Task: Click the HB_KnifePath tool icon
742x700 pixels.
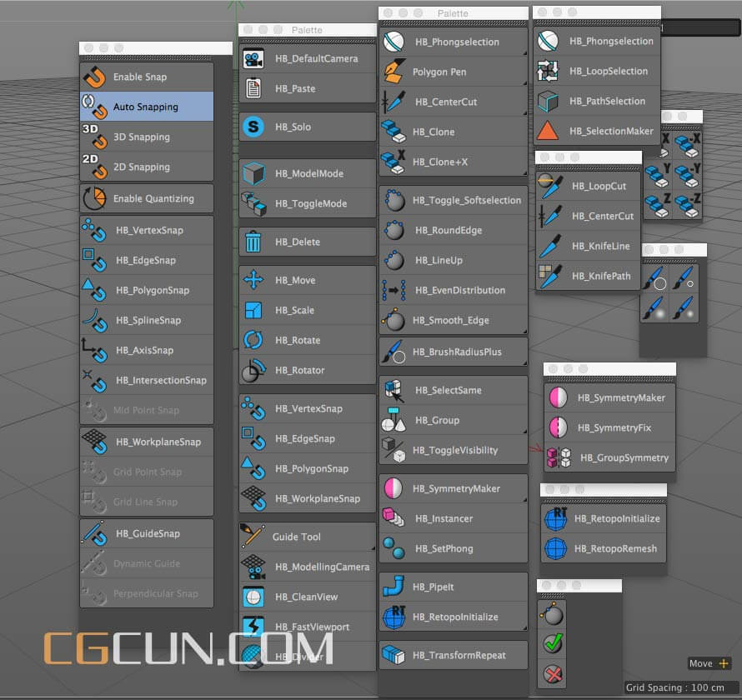Action: 549,277
